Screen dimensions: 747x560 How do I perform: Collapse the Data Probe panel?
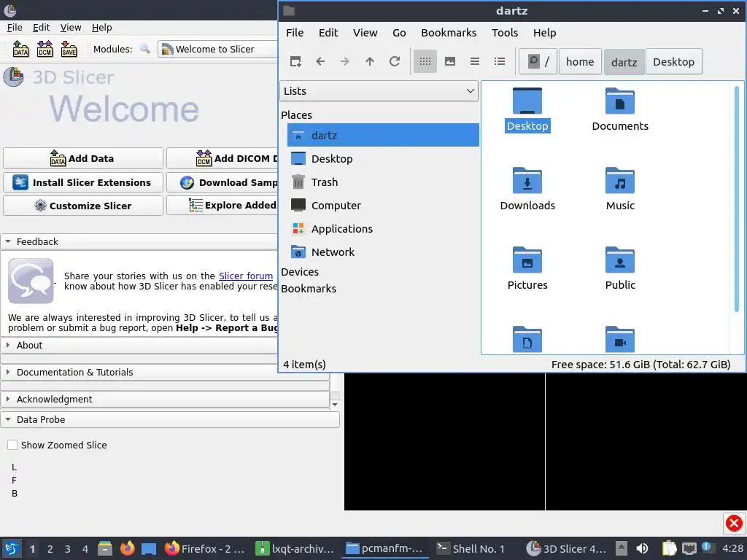click(170, 419)
